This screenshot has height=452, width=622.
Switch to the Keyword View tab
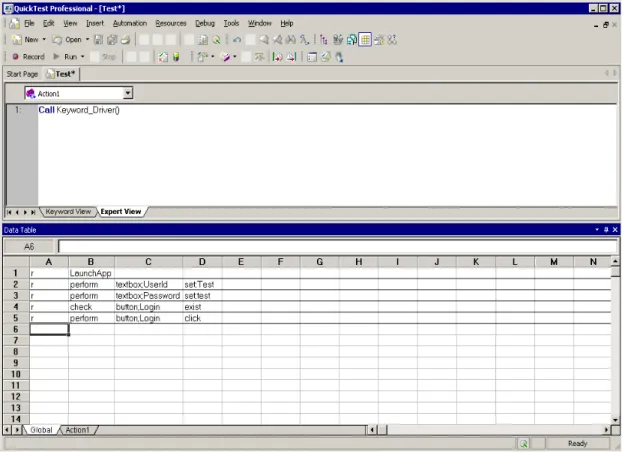coord(68,212)
